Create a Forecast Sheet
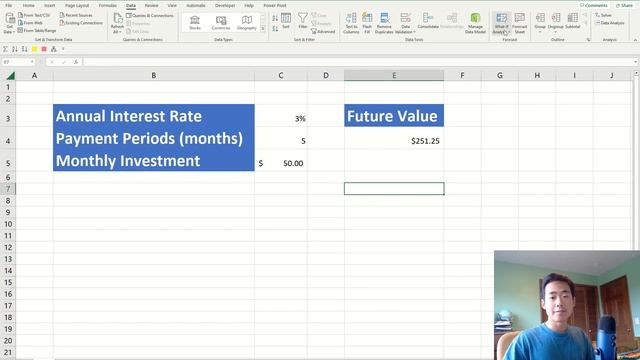640x360 pixels. [x=520, y=23]
